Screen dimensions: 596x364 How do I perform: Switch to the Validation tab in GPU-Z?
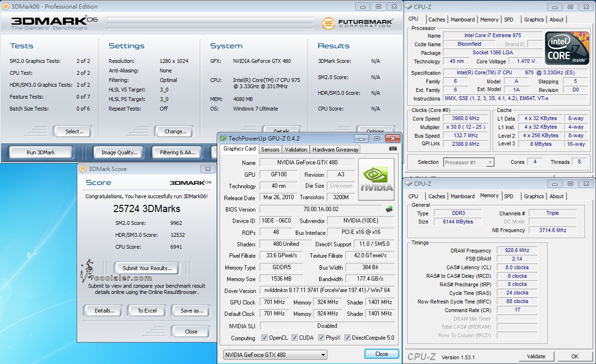[x=296, y=149]
